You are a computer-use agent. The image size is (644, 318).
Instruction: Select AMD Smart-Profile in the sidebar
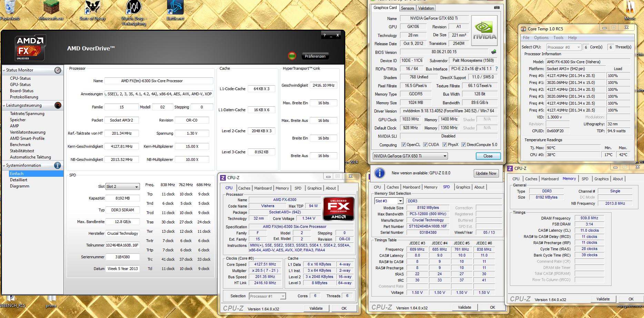27,138
